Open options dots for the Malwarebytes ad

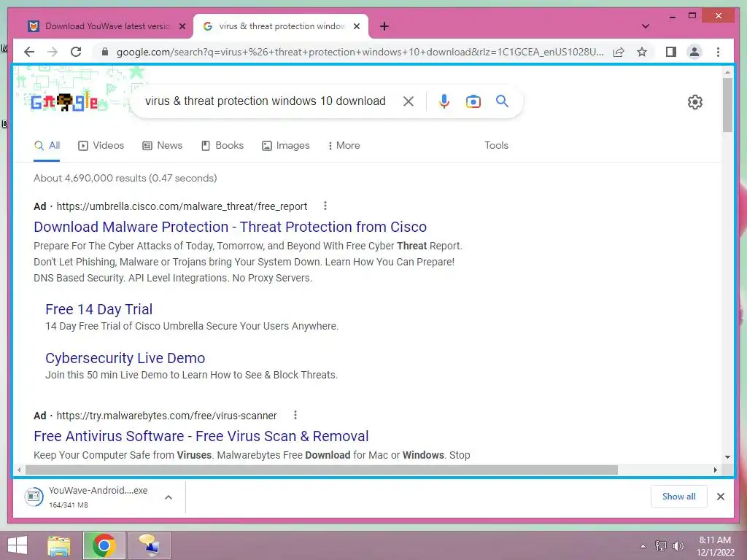tap(295, 415)
